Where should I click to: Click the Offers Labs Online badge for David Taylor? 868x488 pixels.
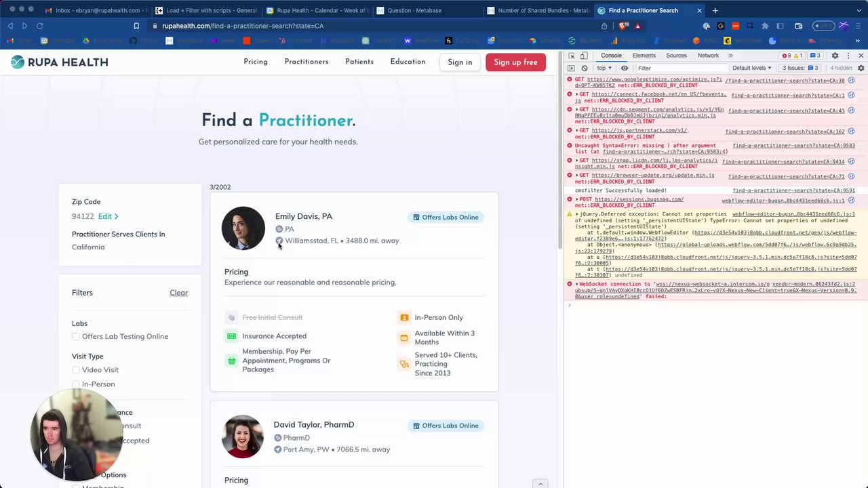tap(446, 426)
